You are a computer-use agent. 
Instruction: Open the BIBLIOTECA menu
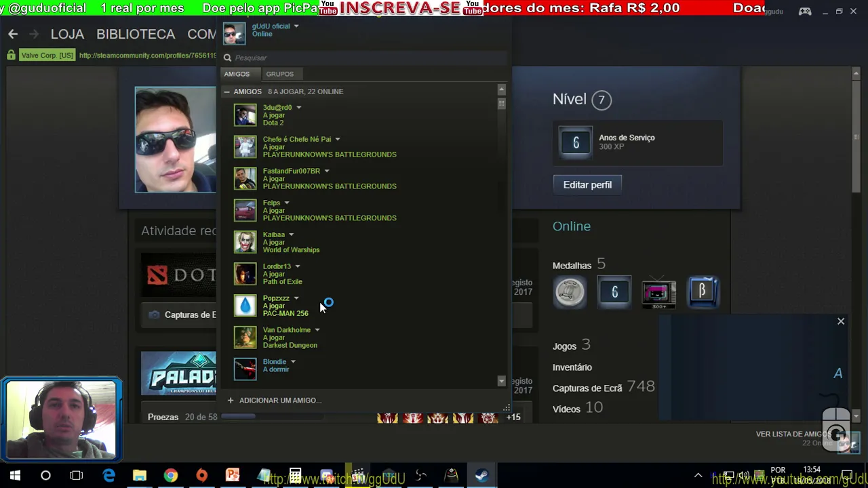click(x=136, y=34)
